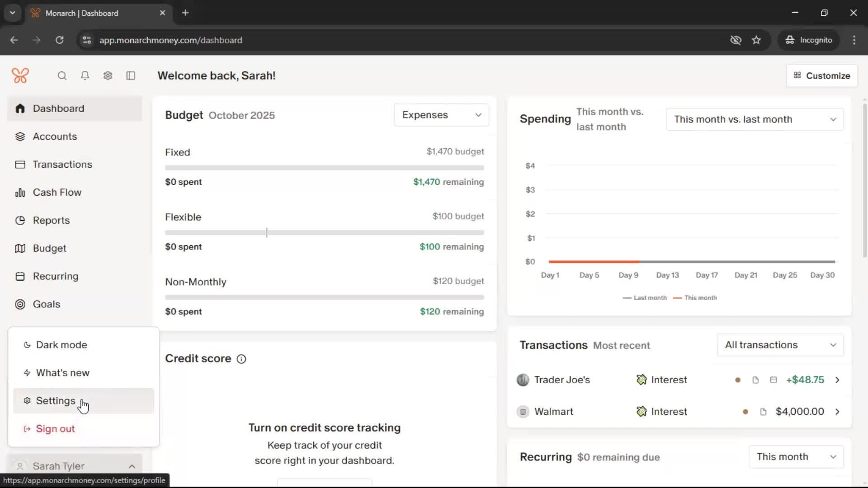The width and height of the screenshot is (868, 488).
Task: Toggle Dark mode in user menu
Action: click(x=61, y=345)
